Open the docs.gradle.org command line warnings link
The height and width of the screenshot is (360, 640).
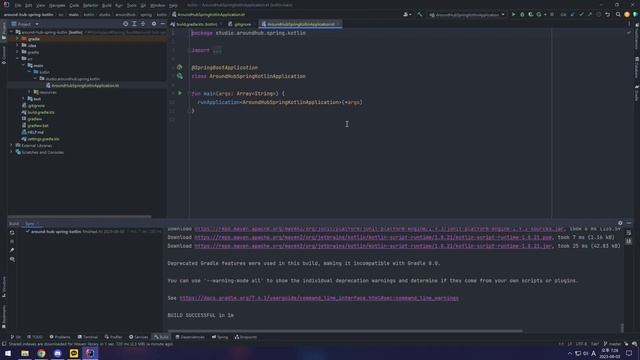point(319,298)
